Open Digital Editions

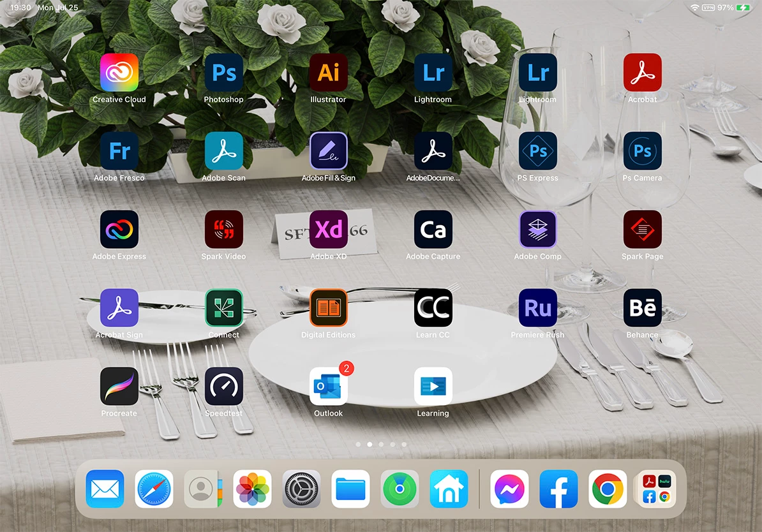pos(329,308)
